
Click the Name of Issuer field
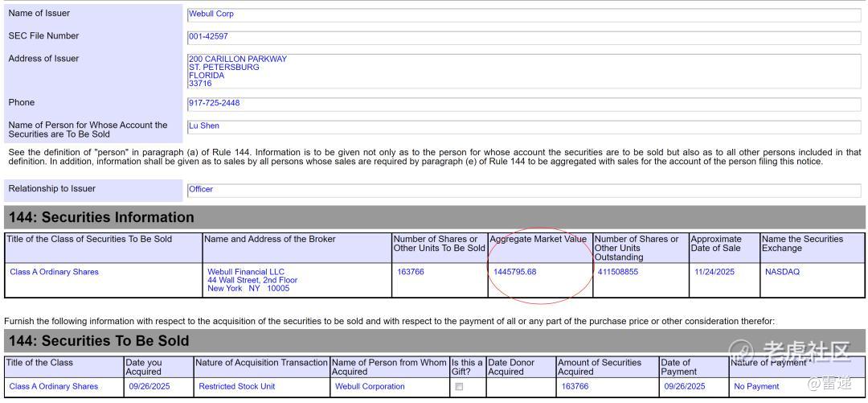(x=524, y=15)
